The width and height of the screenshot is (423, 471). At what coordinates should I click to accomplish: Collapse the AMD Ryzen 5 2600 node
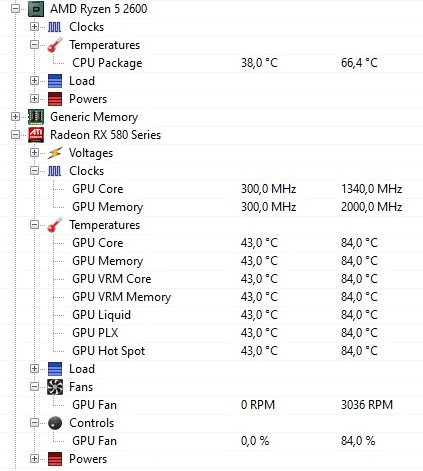(15, 9)
